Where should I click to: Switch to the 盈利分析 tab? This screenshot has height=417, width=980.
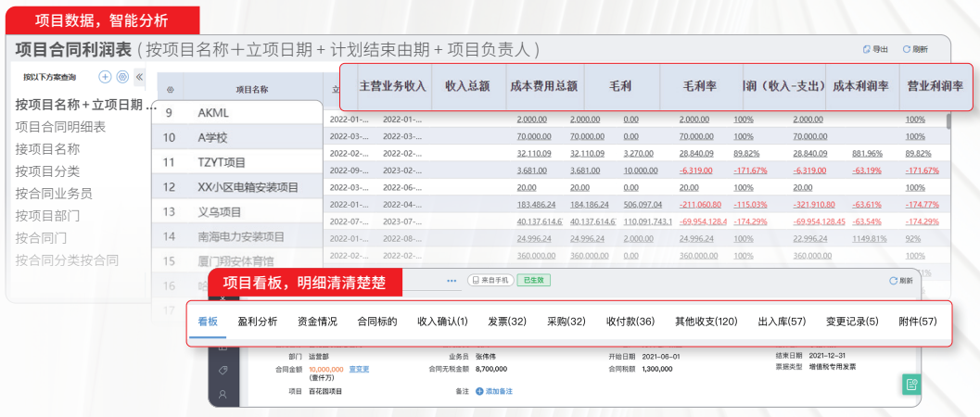pyautogui.click(x=257, y=322)
